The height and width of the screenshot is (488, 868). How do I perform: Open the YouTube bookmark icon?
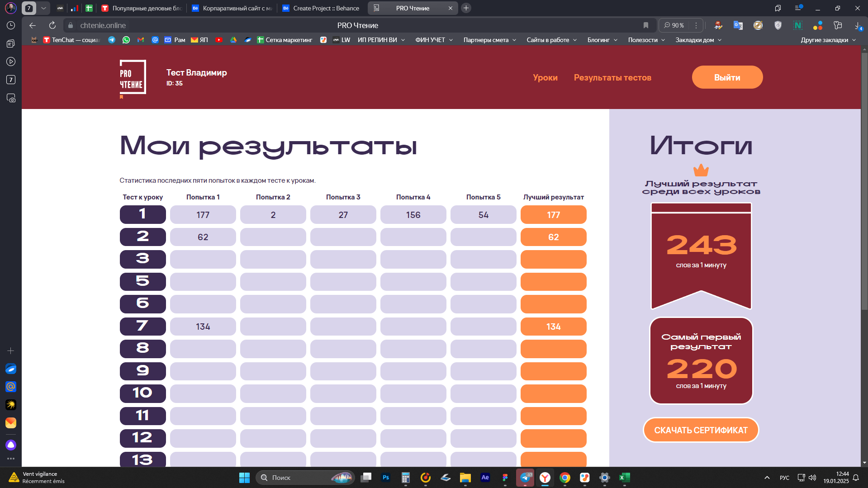pyautogui.click(x=219, y=40)
